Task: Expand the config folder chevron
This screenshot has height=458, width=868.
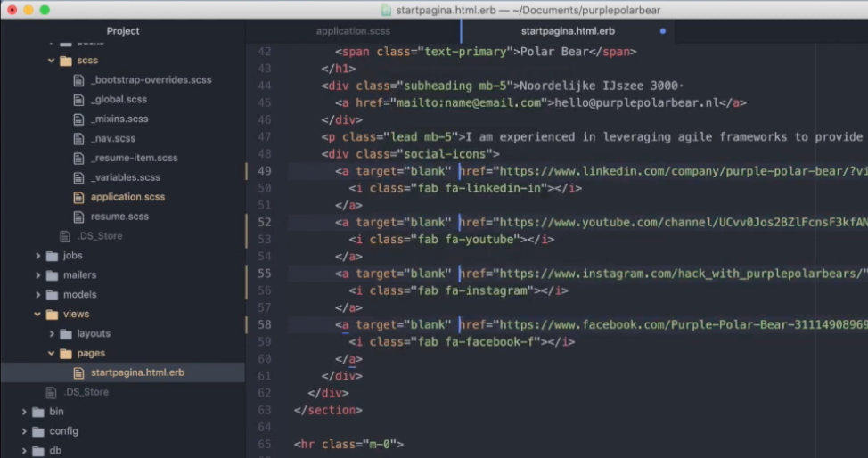Action: click(24, 431)
